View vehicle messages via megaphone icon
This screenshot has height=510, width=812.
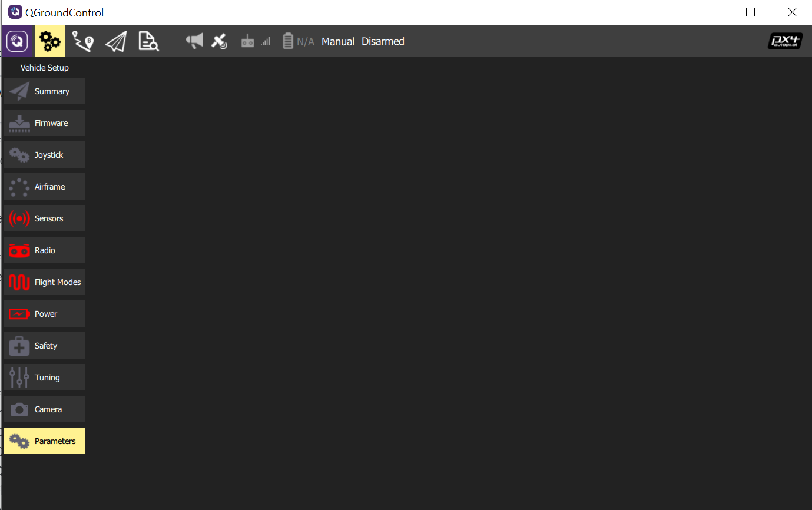coord(194,41)
